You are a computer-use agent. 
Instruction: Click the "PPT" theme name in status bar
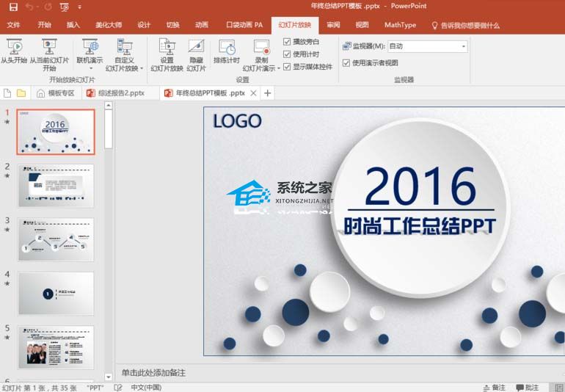[x=95, y=388]
